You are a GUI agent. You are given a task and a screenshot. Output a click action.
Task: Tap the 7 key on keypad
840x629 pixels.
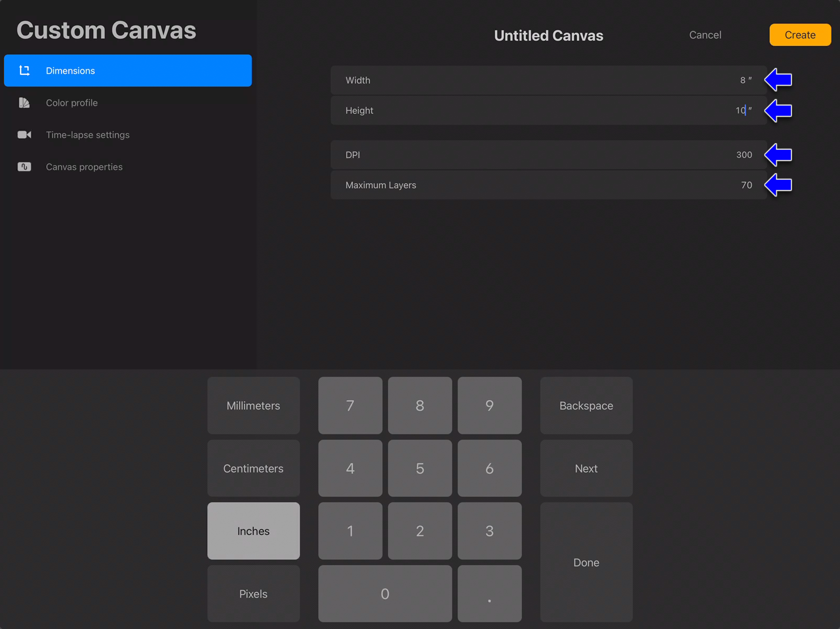tap(351, 405)
